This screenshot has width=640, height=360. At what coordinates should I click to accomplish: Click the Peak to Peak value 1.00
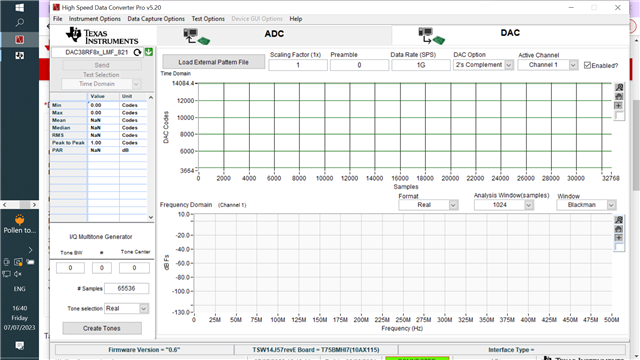(x=96, y=143)
